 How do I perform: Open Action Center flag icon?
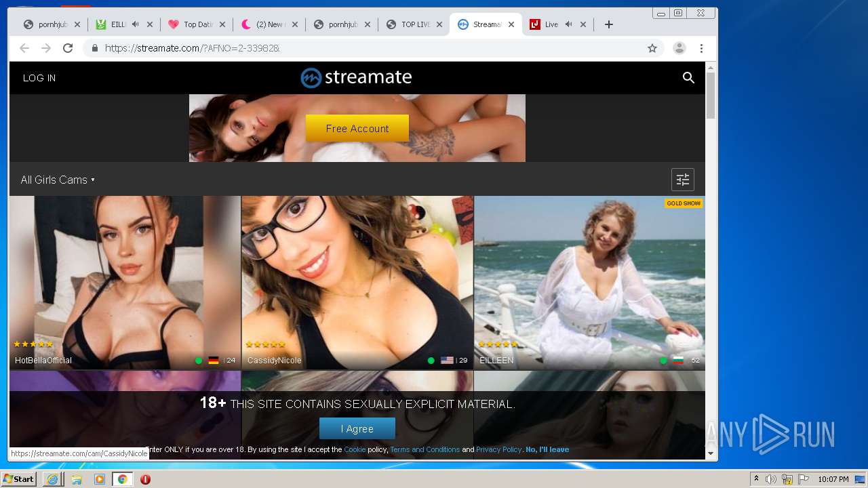(804, 479)
